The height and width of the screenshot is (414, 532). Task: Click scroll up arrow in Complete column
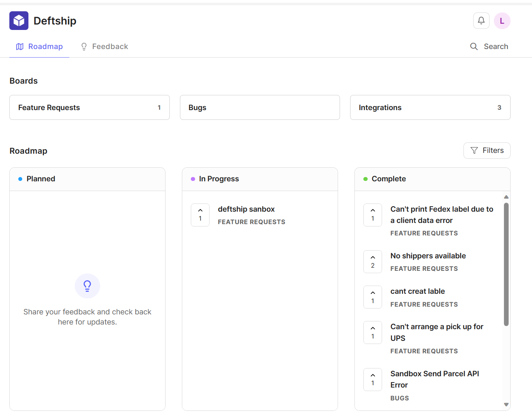tap(506, 197)
